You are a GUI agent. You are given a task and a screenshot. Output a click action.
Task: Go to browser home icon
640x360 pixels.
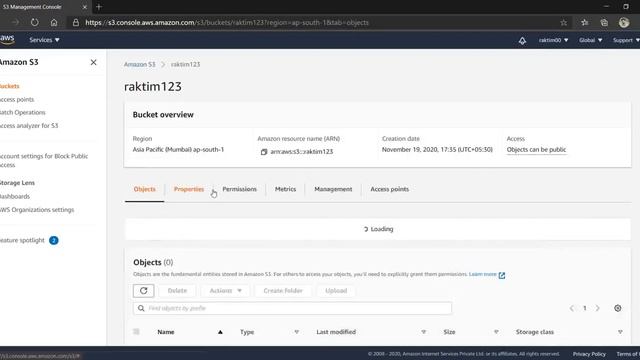pyautogui.click(x=54, y=22)
